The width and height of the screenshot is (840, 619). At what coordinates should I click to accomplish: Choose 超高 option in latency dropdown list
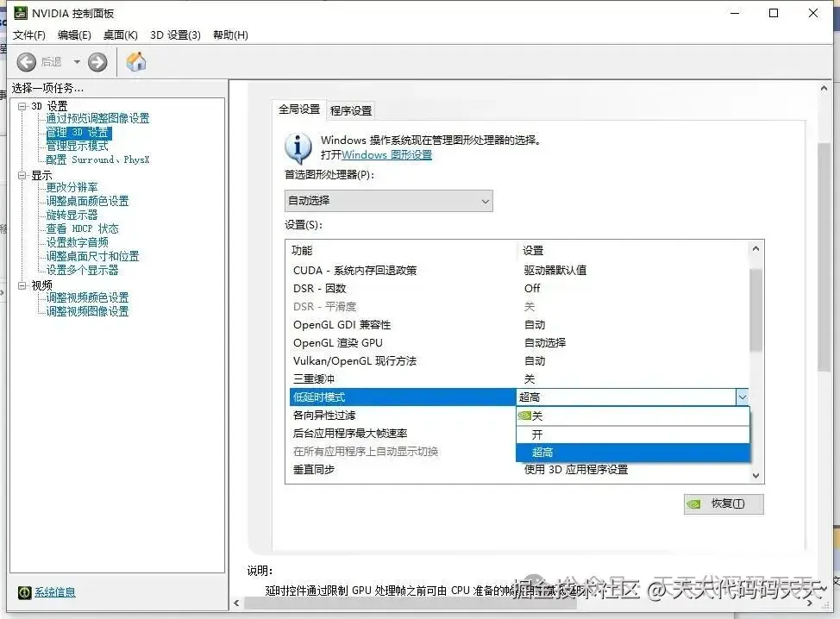point(633,453)
